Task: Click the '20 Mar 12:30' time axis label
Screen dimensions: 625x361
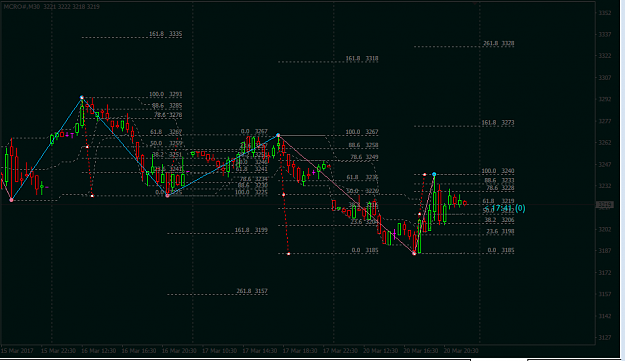Action: click(381, 351)
